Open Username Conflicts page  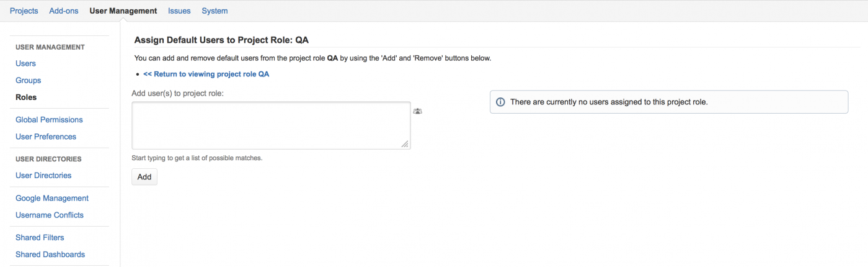click(x=50, y=215)
